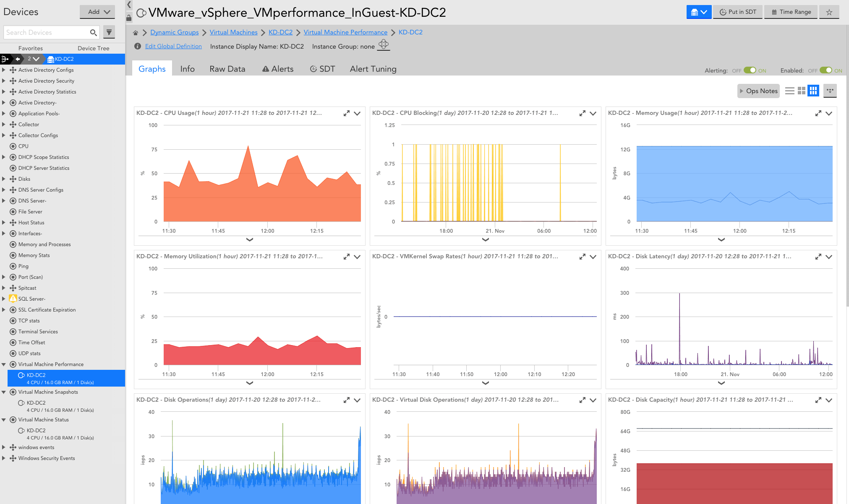The height and width of the screenshot is (504, 849).
Task: Show legend below CPU Usage graph
Action: pos(250,240)
